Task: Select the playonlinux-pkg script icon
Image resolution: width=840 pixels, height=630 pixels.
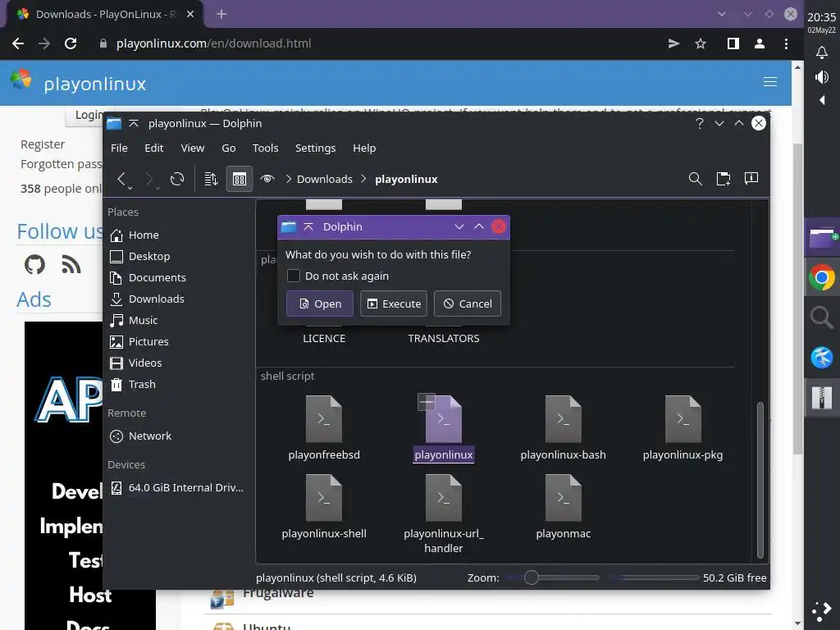Action: (682, 419)
